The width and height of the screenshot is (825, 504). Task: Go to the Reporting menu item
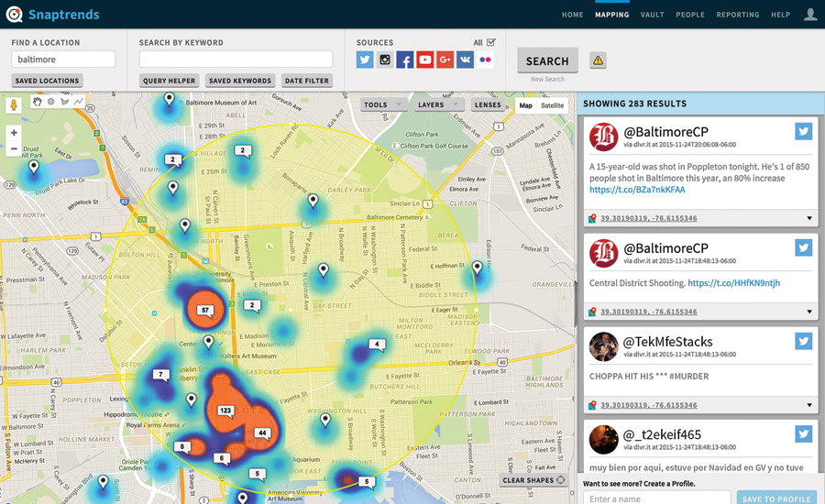pos(738,15)
